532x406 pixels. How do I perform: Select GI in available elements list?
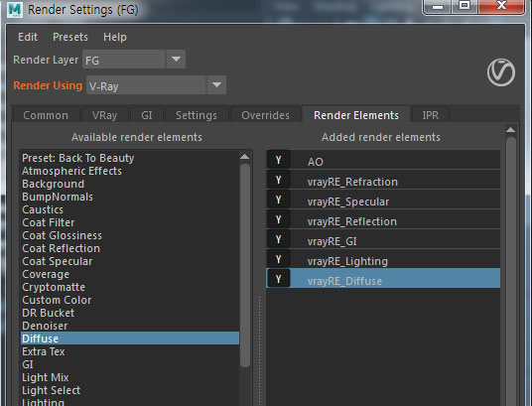coord(130,364)
